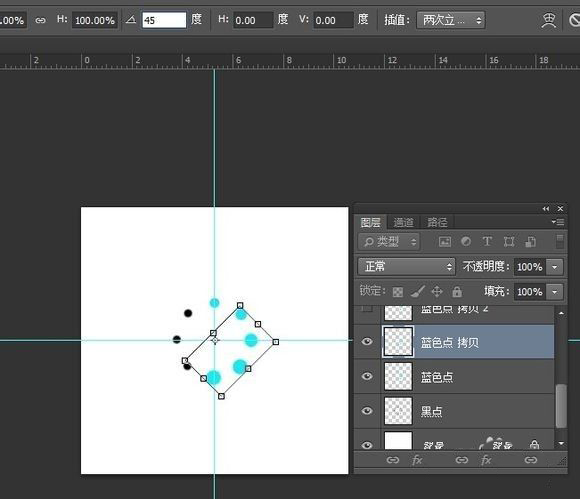Select the 蓝色点 拷贝 layer name
Screen dimensions: 580x499
pos(450,343)
